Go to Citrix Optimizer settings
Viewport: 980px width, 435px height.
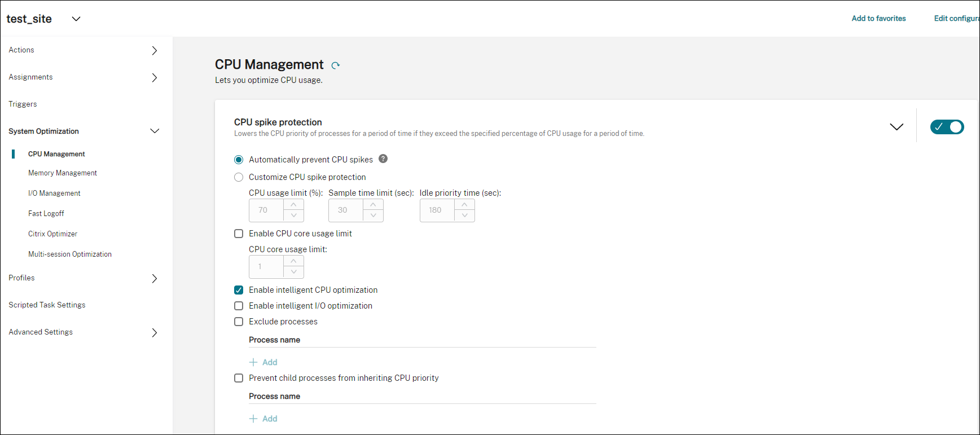tap(52, 234)
